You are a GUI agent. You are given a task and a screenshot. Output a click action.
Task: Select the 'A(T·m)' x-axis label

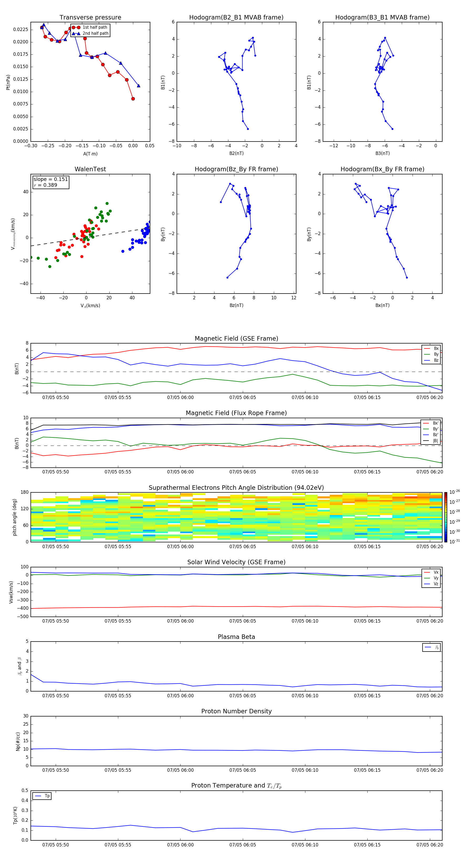click(x=90, y=154)
